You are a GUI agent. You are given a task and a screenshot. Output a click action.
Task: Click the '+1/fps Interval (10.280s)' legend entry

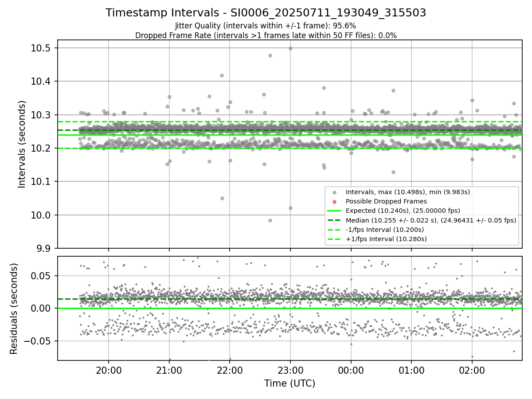click(x=386, y=239)
